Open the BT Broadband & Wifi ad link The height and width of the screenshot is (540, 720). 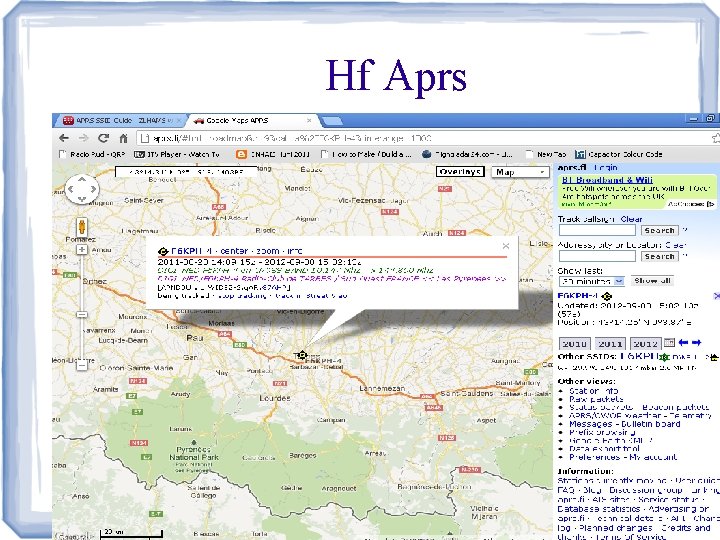(x=607, y=180)
